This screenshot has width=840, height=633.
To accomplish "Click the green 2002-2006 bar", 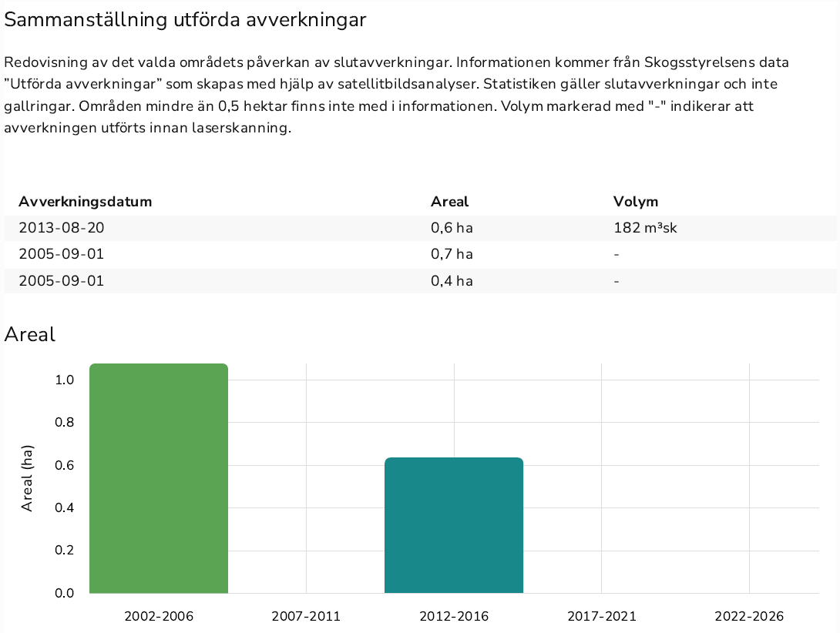I will click(159, 478).
